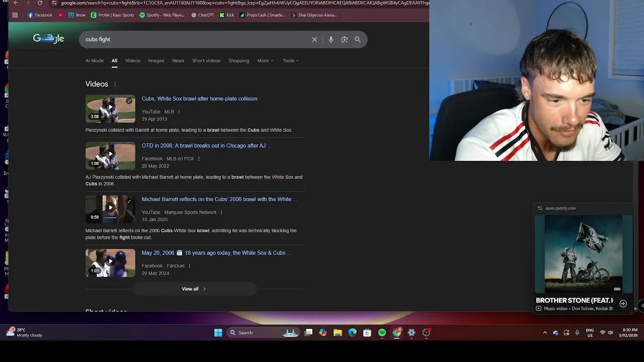
Task: Switch to the Short videos tab
Action: click(x=206, y=61)
